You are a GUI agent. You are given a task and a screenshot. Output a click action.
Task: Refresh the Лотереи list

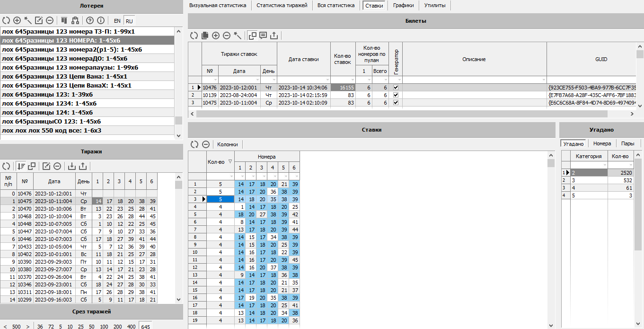[6, 20]
